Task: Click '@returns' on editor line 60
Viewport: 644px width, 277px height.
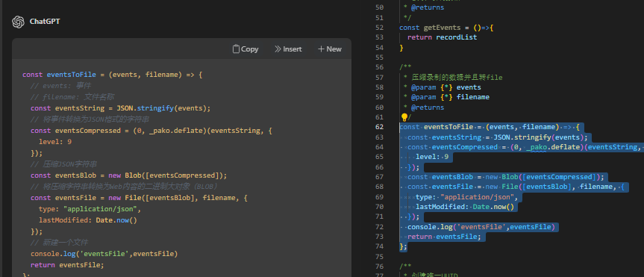Action: [x=428, y=108]
